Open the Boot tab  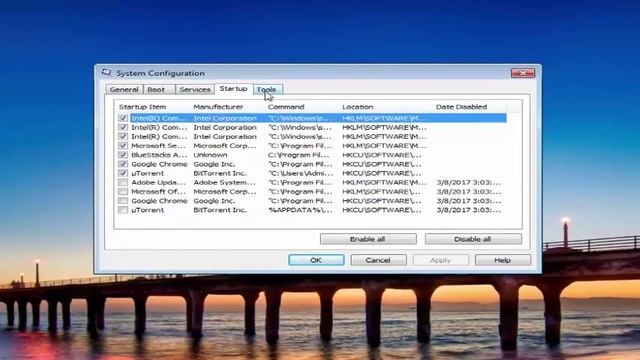tap(156, 89)
